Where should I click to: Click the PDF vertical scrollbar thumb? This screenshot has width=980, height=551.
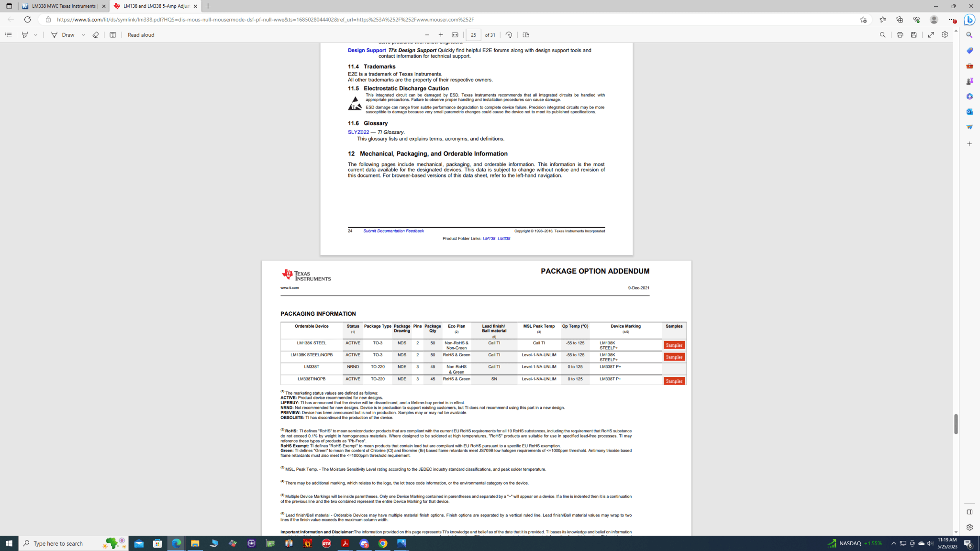(x=956, y=424)
